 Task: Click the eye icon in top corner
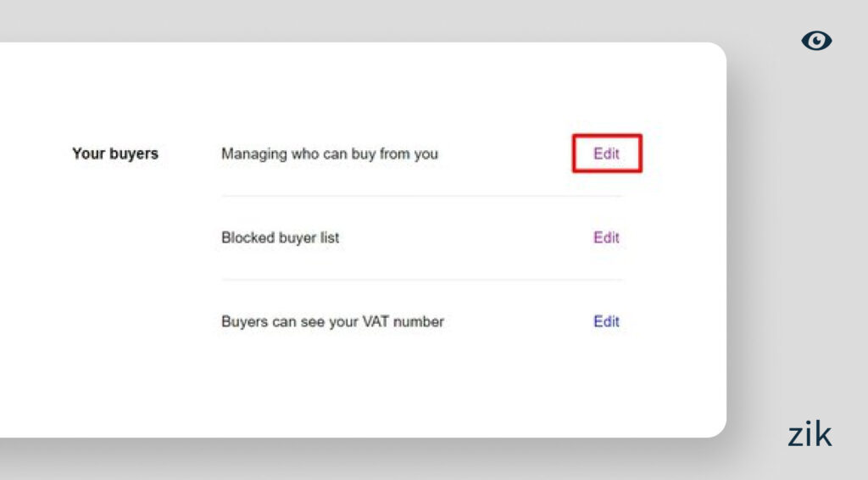(816, 41)
